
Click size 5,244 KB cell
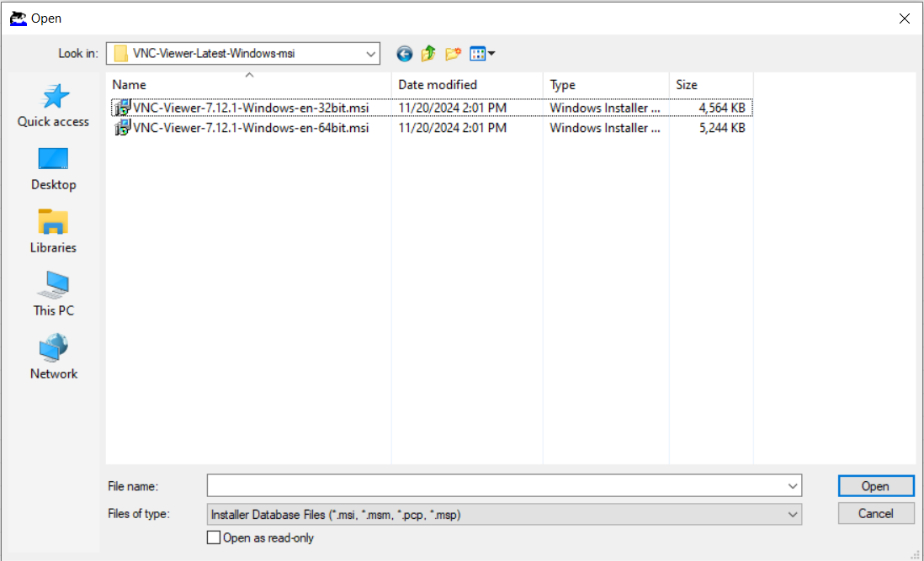click(722, 128)
